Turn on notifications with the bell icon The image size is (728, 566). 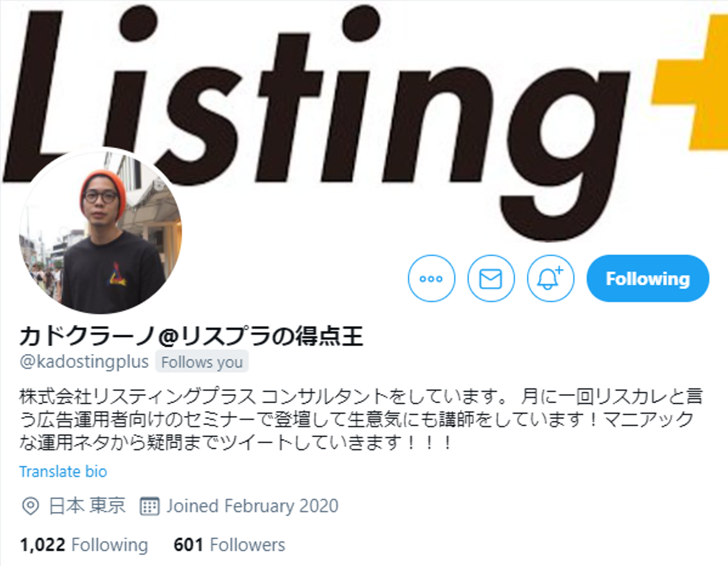(551, 278)
